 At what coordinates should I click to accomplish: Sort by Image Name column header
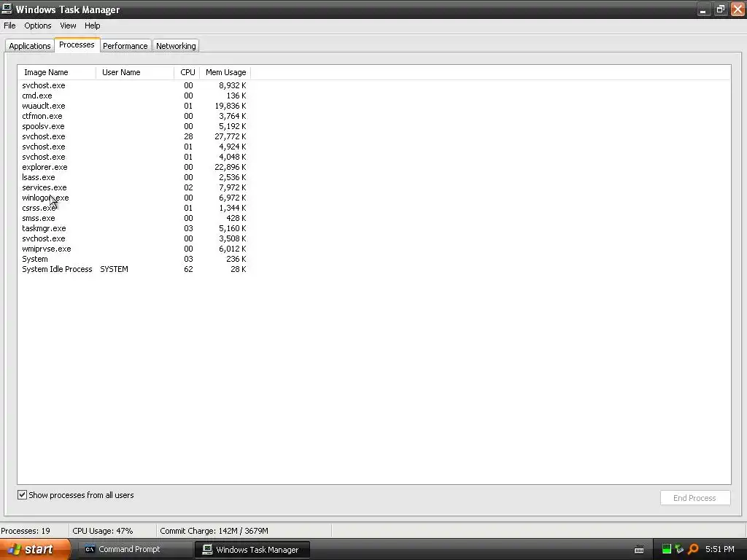(57, 72)
